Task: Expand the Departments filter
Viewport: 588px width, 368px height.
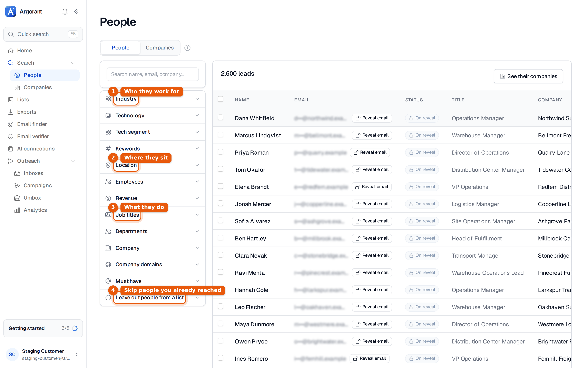Action: [153, 231]
